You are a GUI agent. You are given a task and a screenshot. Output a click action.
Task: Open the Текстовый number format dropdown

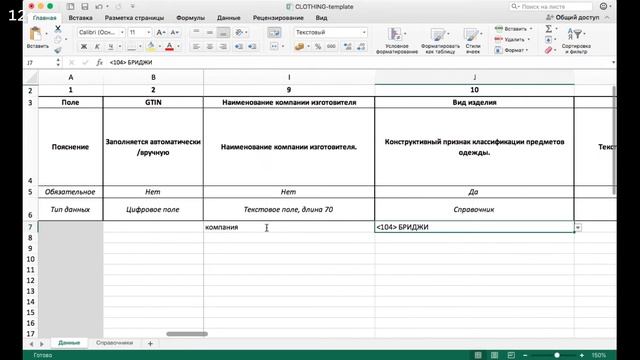(x=364, y=32)
